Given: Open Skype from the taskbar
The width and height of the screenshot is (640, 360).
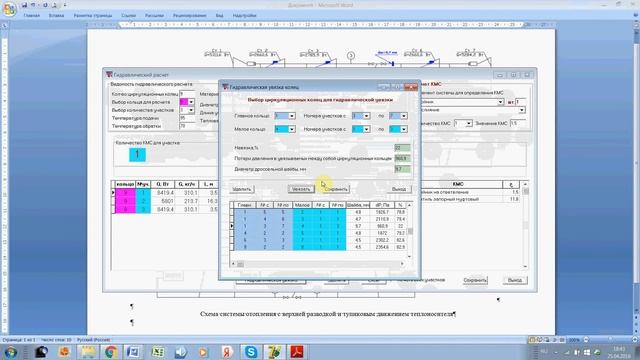Looking at the screenshot, I should 251,351.
